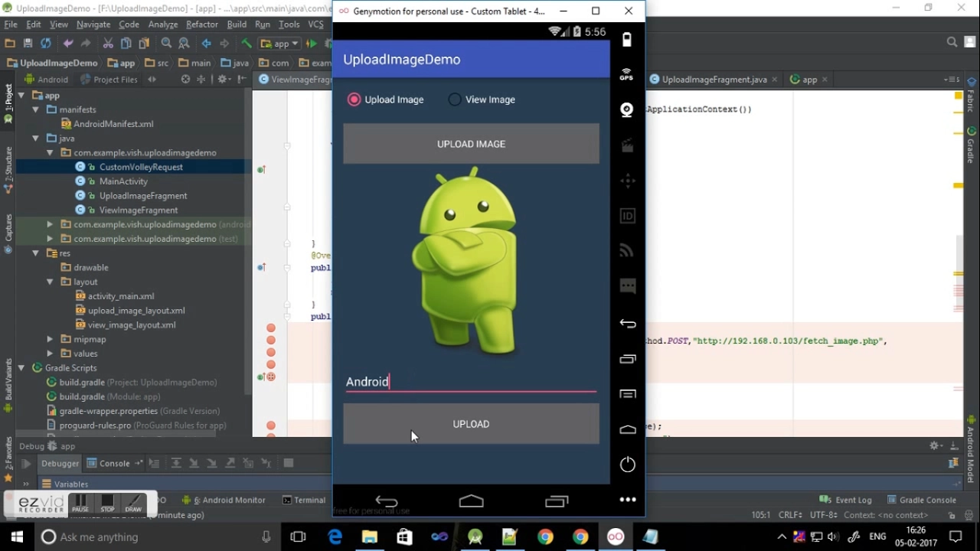
Task: Click the Undo arrow icon
Action: click(68, 44)
